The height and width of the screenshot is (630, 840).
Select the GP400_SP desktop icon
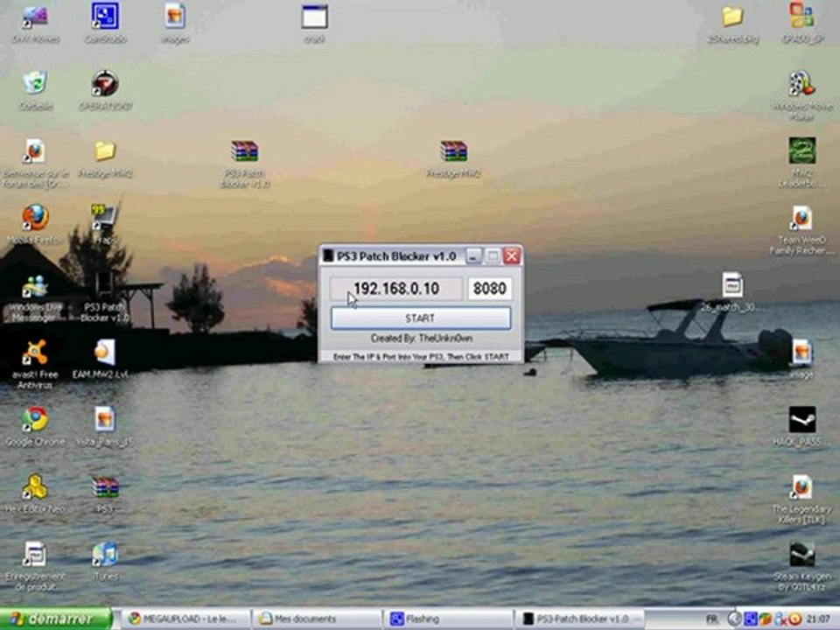[802, 22]
